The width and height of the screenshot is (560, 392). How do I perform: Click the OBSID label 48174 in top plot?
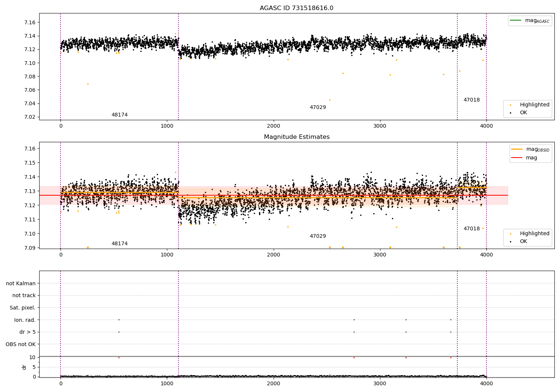click(x=119, y=115)
